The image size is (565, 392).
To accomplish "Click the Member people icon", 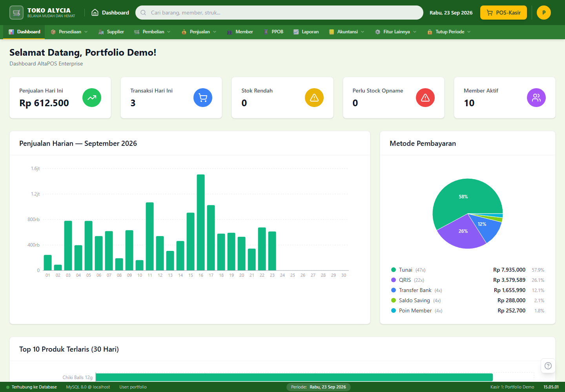I will tap(230, 32).
